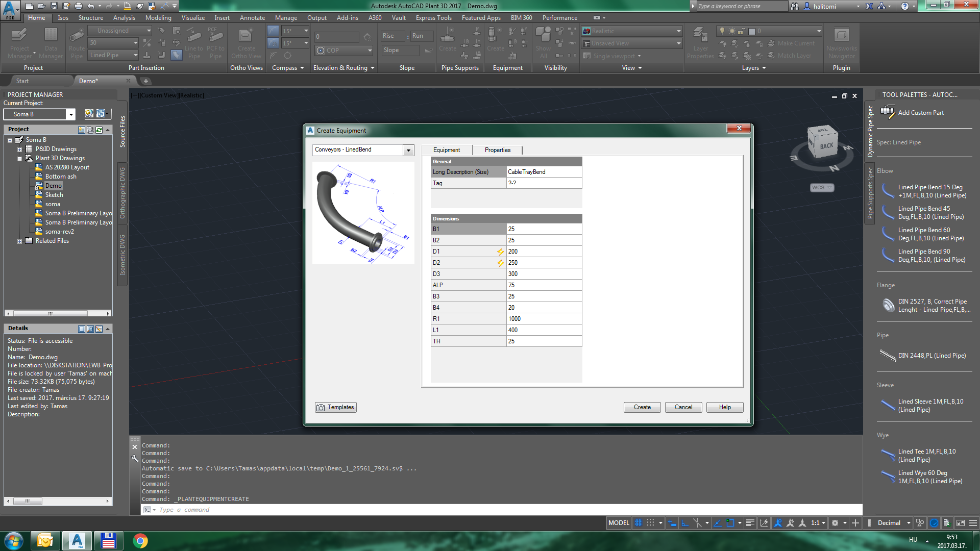
Task: Click the ViewCube BACK face
Action: [x=826, y=146]
